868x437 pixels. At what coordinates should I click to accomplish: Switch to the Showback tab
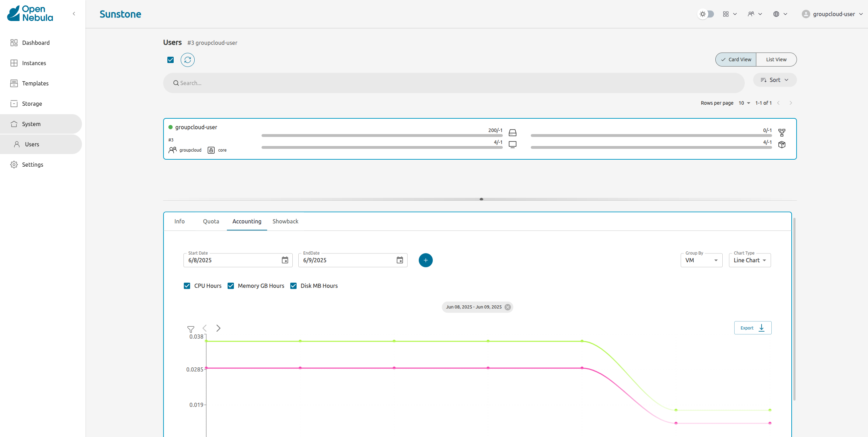tap(285, 221)
